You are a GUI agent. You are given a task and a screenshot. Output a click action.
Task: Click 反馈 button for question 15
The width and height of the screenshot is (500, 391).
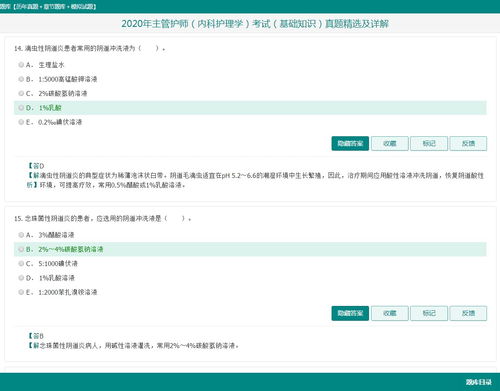pyautogui.click(x=468, y=313)
